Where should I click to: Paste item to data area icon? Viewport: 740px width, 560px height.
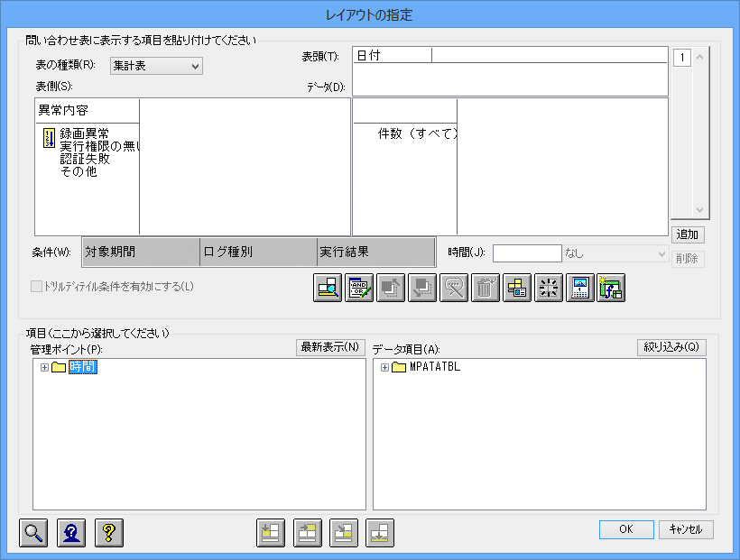pos(344,533)
